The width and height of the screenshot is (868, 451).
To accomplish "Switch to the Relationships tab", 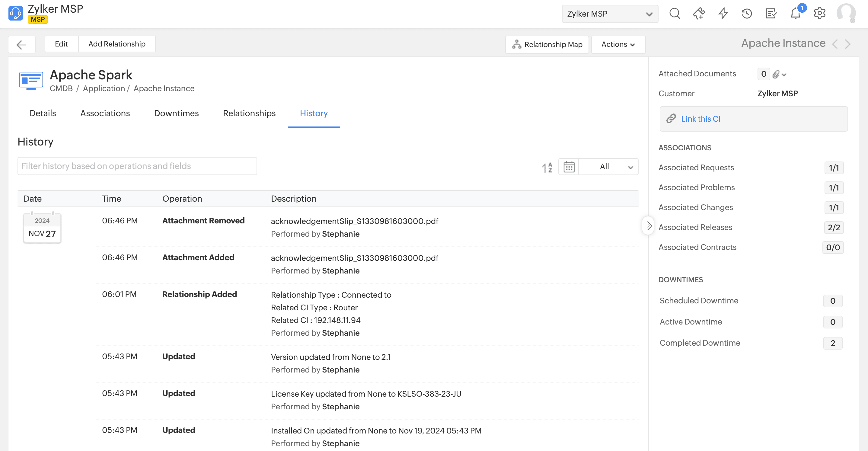I will tap(249, 113).
